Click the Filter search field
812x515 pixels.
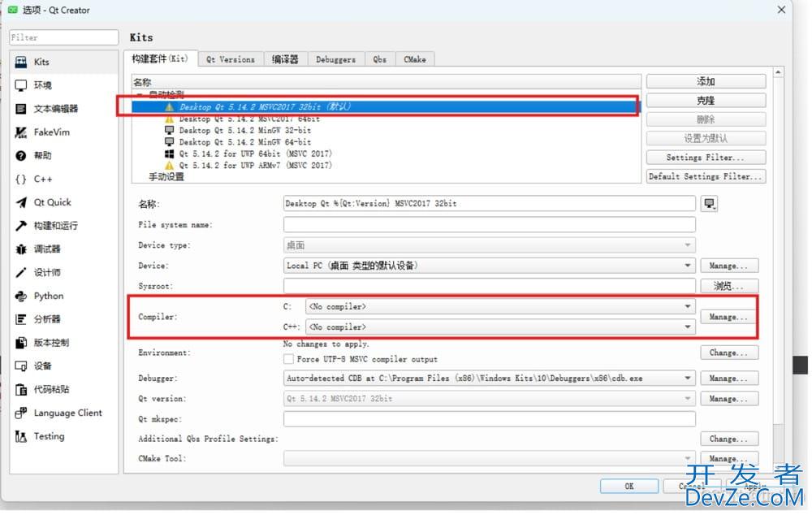[x=64, y=38]
